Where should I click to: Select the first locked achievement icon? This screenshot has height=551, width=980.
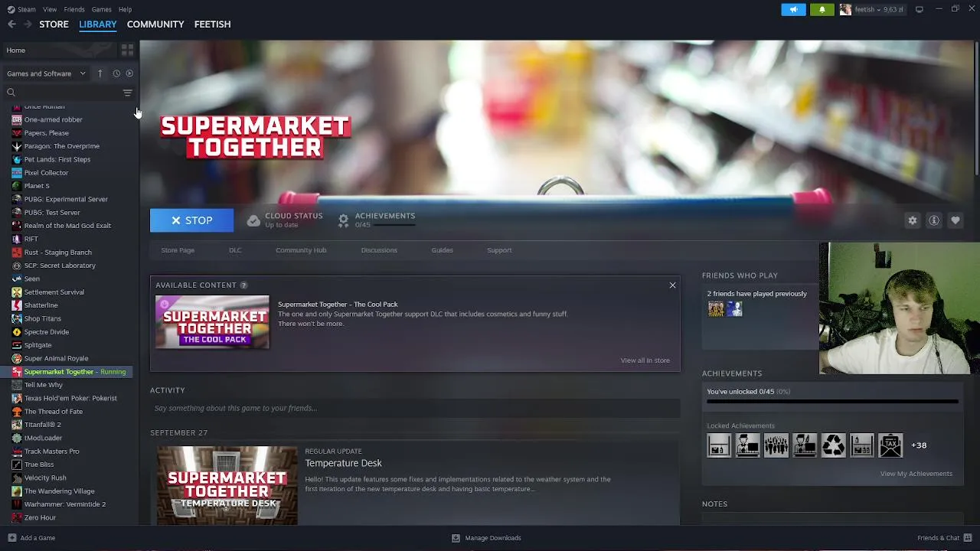[x=719, y=445]
